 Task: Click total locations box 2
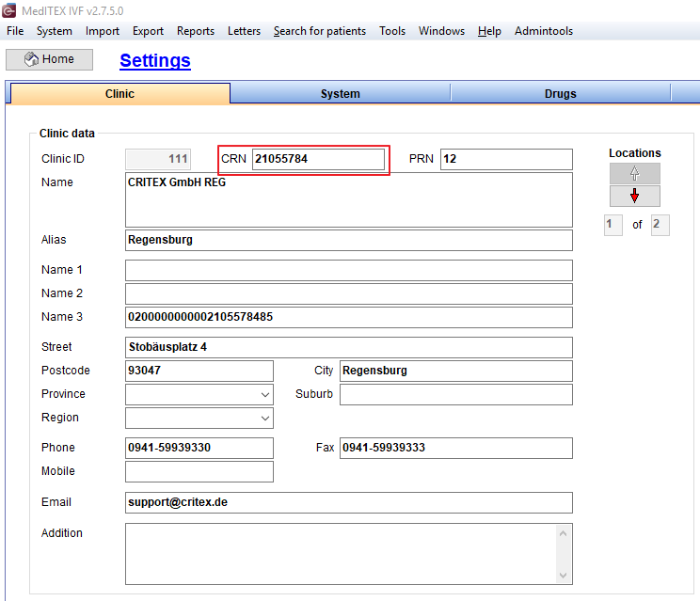[x=660, y=225]
